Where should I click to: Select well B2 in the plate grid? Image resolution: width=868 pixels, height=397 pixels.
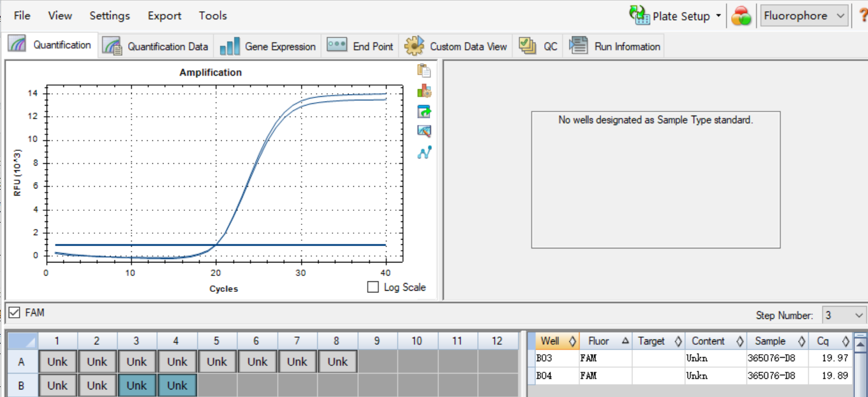97,385
